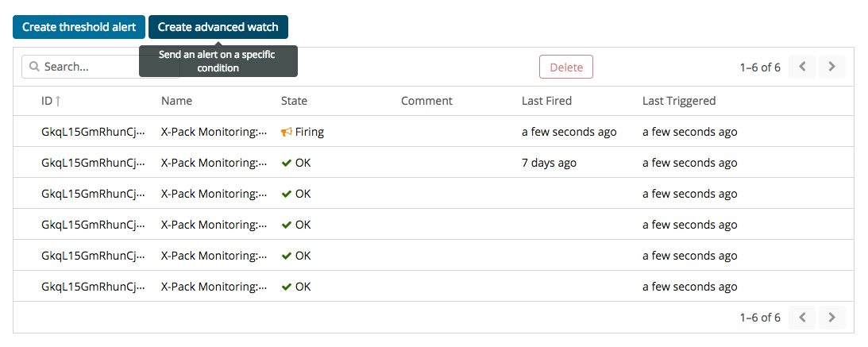The image size is (868, 347).
Task: Click the bottom previous-page chevron
Action: click(802, 318)
